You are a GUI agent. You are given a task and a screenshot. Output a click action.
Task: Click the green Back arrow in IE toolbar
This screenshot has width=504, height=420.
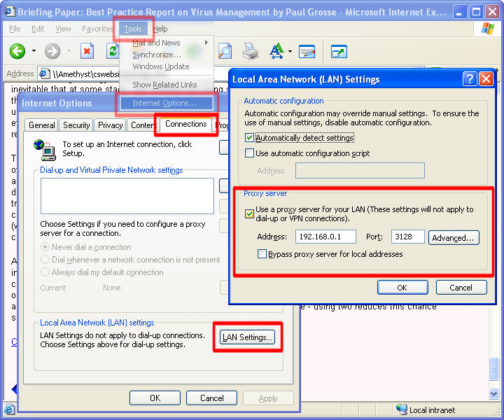[17, 51]
